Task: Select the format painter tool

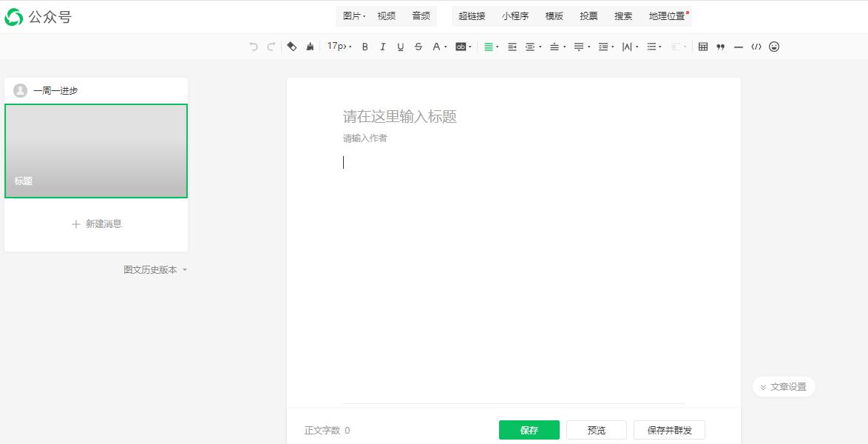Action: [311, 47]
